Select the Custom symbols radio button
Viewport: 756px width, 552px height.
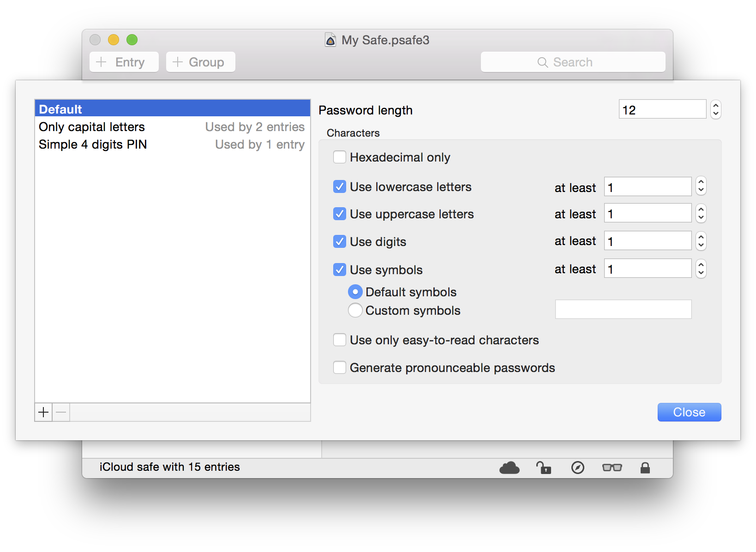(355, 311)
